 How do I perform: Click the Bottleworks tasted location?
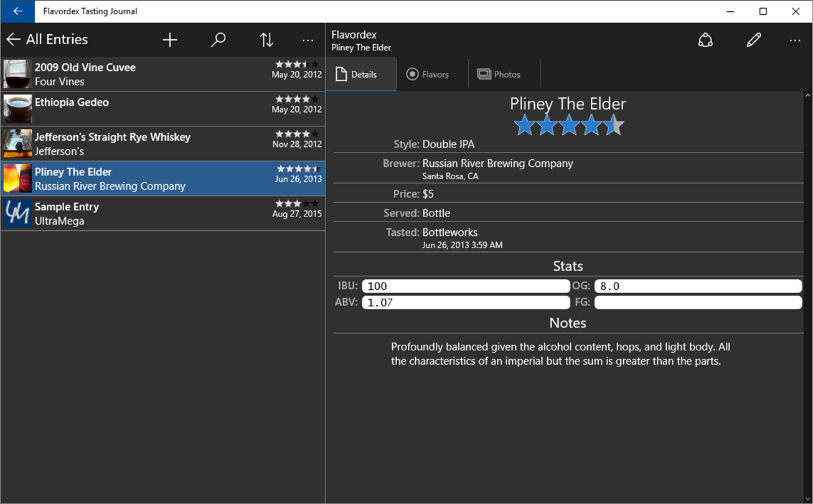(450, 232)
